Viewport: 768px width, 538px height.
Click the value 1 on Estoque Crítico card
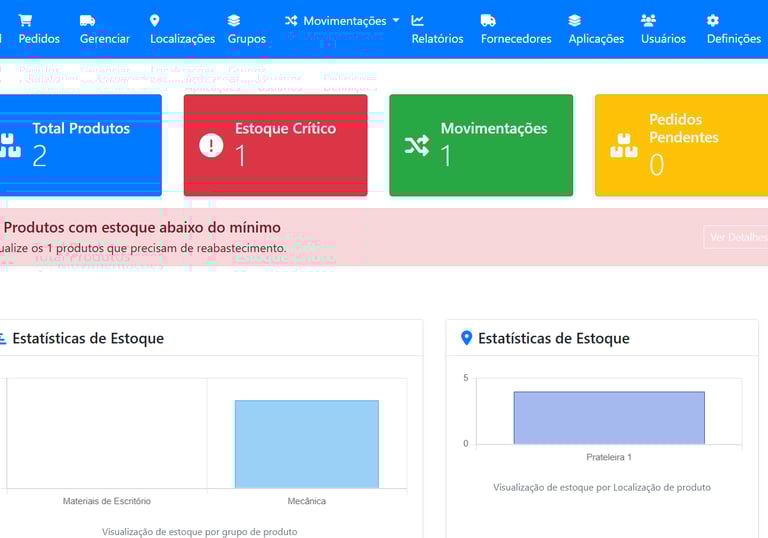click(240, 156)
